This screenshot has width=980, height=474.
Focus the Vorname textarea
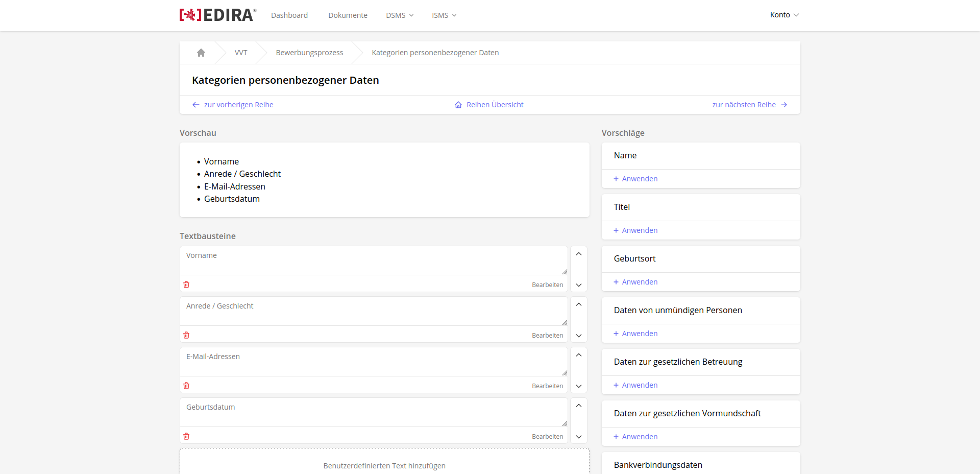click(x=374, y=261)
